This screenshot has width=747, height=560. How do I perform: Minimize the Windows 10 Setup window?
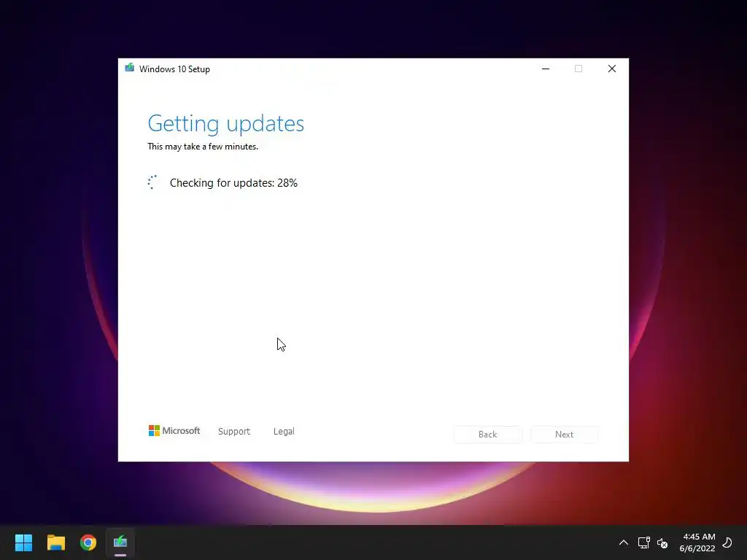(546, 69)
